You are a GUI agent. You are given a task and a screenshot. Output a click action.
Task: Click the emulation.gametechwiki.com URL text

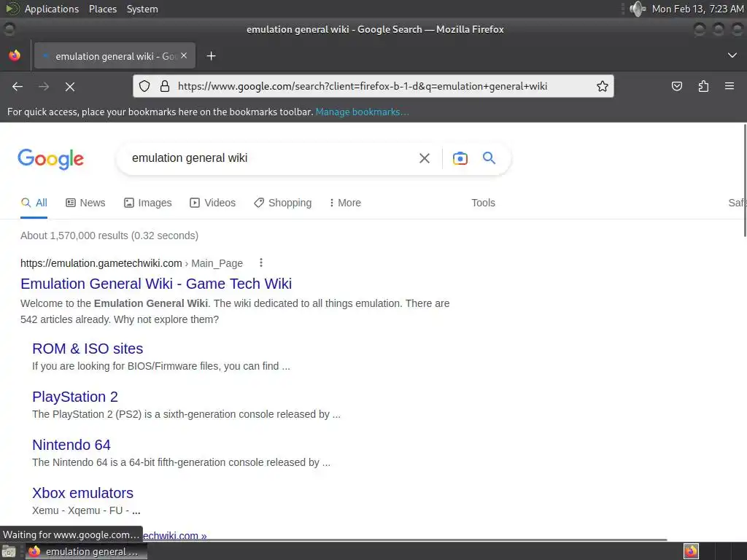[x=101, y=263]
